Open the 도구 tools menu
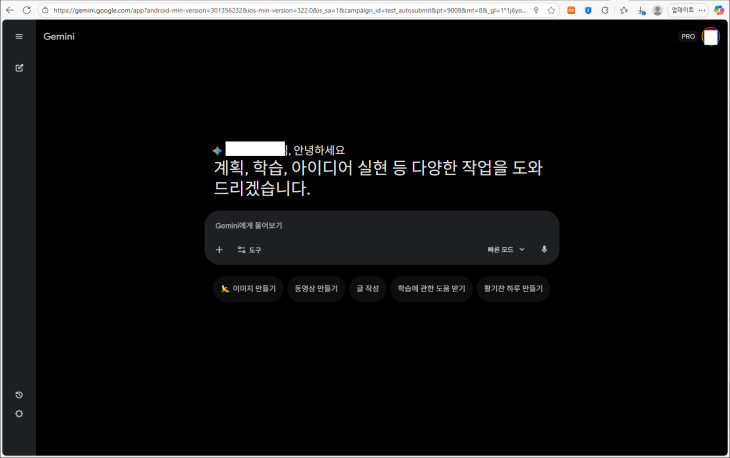Image resolution: width=730 pixels, height=458 pixels. click(x=249, y=249)
